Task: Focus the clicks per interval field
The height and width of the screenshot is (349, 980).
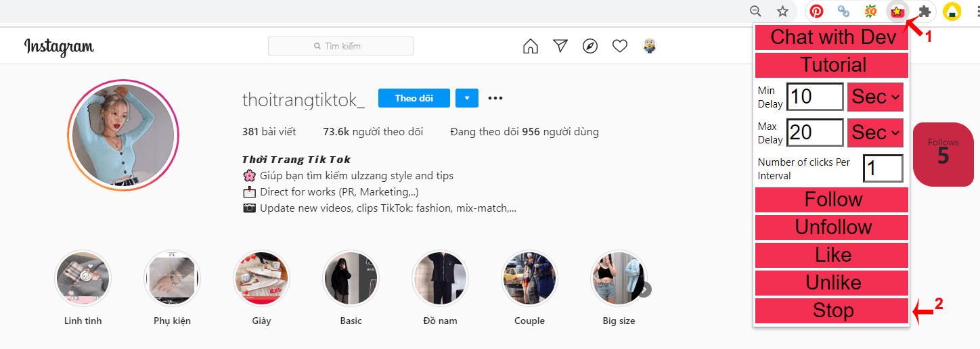Action: [x=883, y=168]
